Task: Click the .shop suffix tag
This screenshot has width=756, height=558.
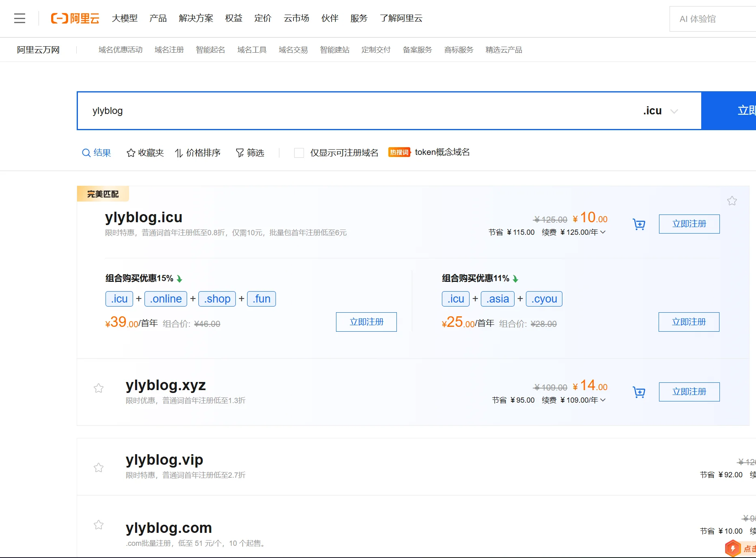Action: coord(217,299)
